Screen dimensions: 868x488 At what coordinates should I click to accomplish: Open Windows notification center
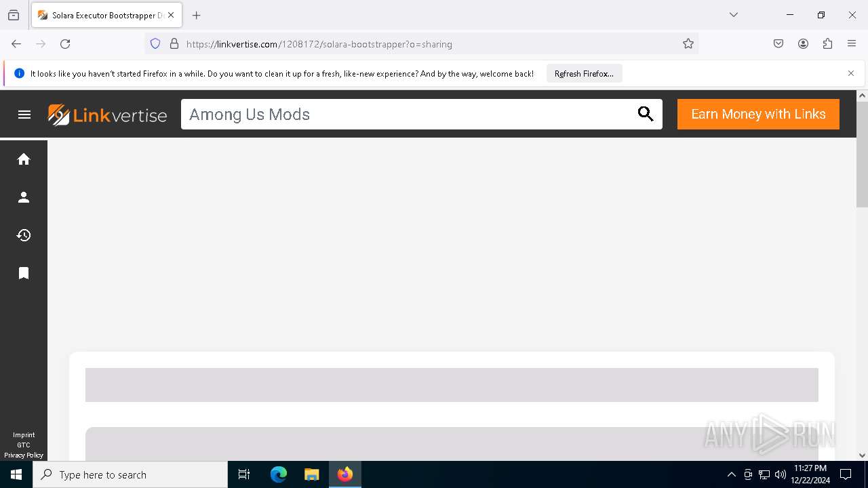[x=846, y=474]
